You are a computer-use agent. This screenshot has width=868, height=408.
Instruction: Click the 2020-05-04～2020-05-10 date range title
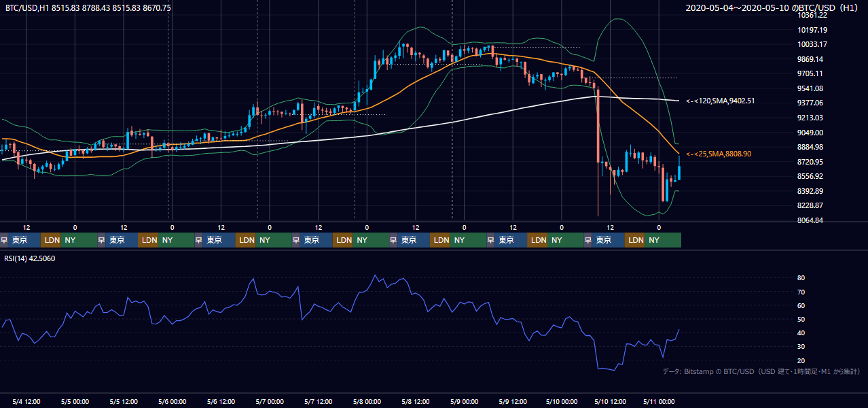[x=773, y=8]
